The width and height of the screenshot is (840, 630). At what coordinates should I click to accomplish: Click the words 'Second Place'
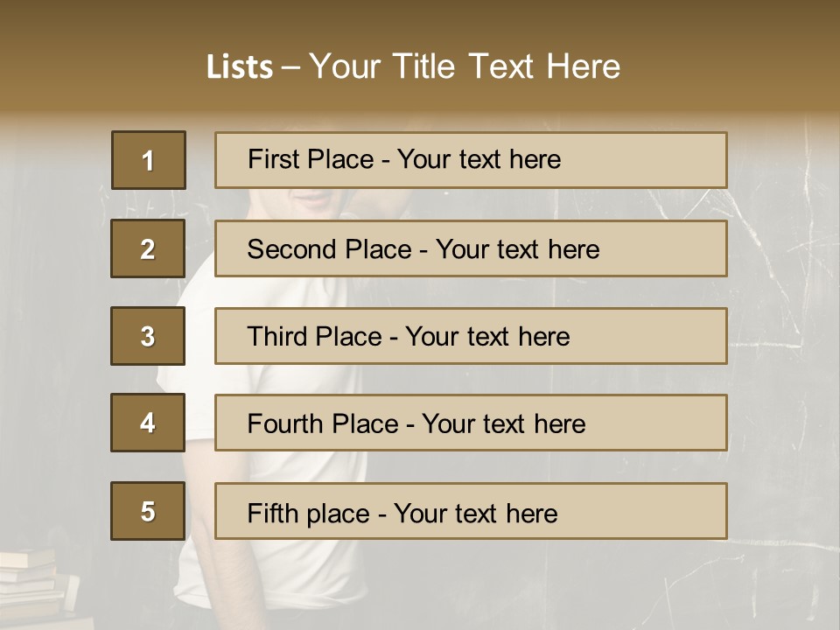(x=328, y=249)
